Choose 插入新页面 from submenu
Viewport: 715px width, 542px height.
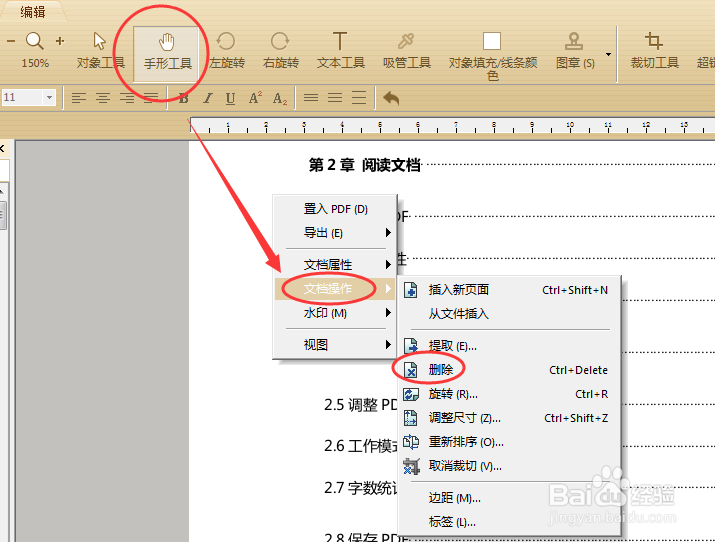[509, 289]
